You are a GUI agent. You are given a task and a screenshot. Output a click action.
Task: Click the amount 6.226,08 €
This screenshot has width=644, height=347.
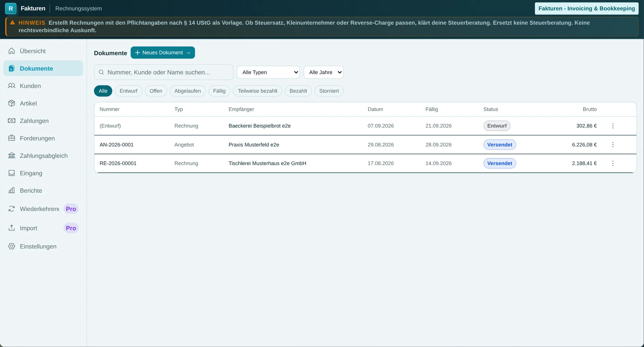point(584,145)
